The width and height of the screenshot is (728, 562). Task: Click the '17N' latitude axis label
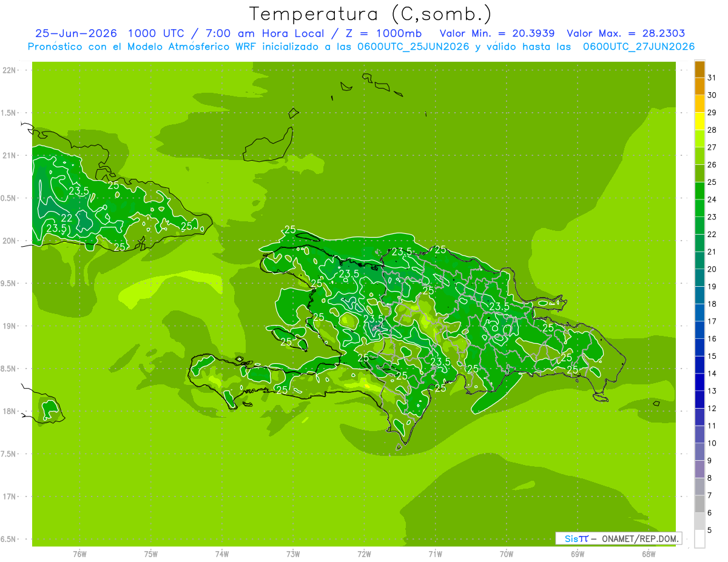[x=9, y=497]
